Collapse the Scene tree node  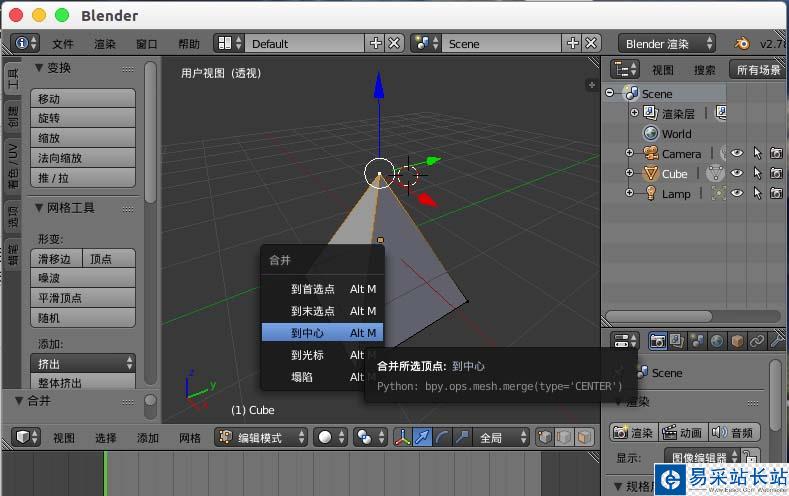coord(610,93)
